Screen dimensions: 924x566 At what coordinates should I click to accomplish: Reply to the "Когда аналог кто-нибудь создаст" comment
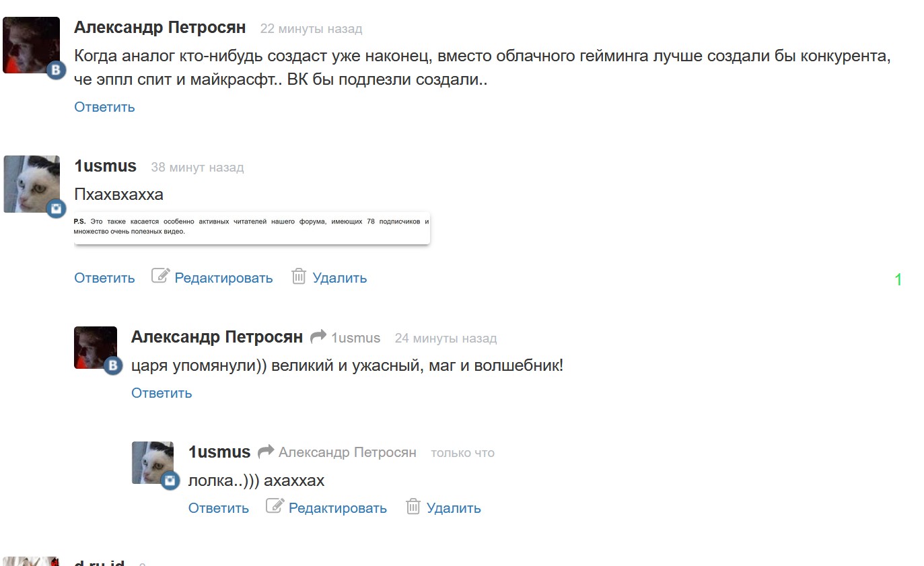pos(104,107)
